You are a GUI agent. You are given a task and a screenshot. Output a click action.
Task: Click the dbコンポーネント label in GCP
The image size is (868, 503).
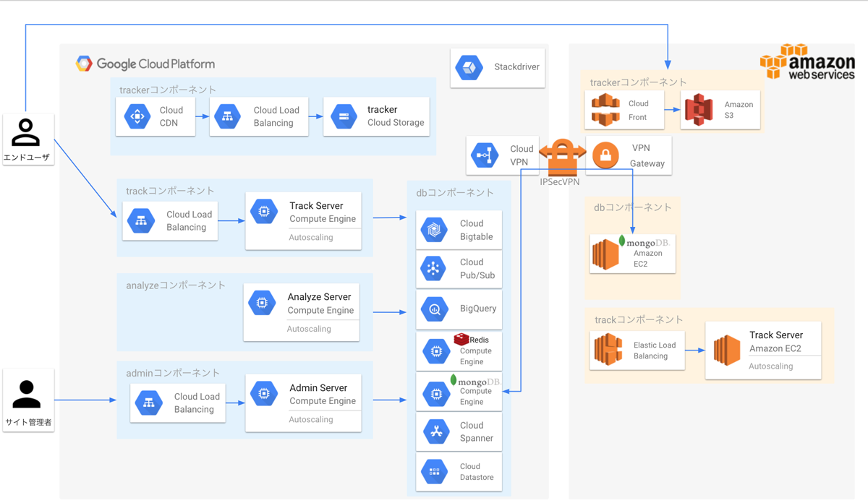click(455, 192)
